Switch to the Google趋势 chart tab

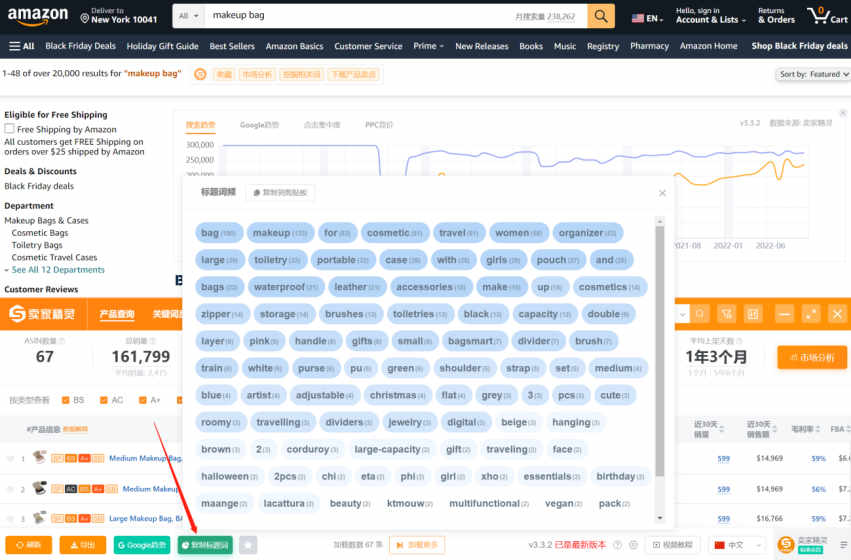[x=259, y=125]
